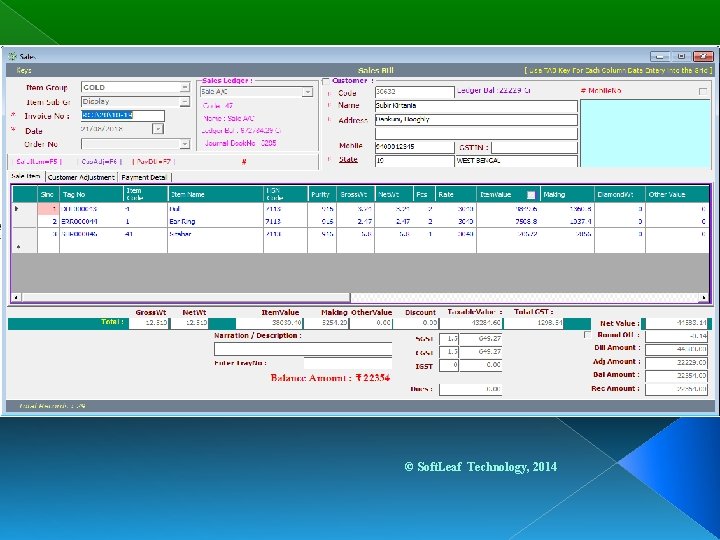This screenshot has height=540, width=720.
Task: Tick the Customer checkbox
Action: 326,81
